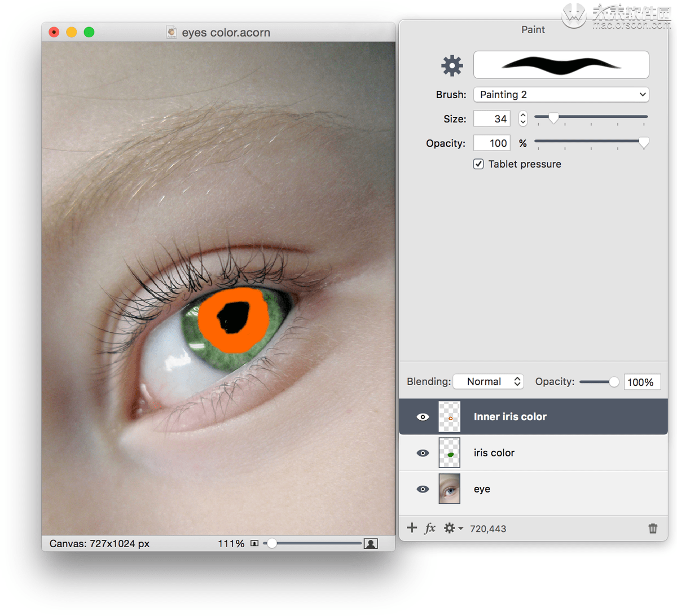This screenshot has width=677, height=616.
Task: Click the brush Size value field
Action: point(492,118)
